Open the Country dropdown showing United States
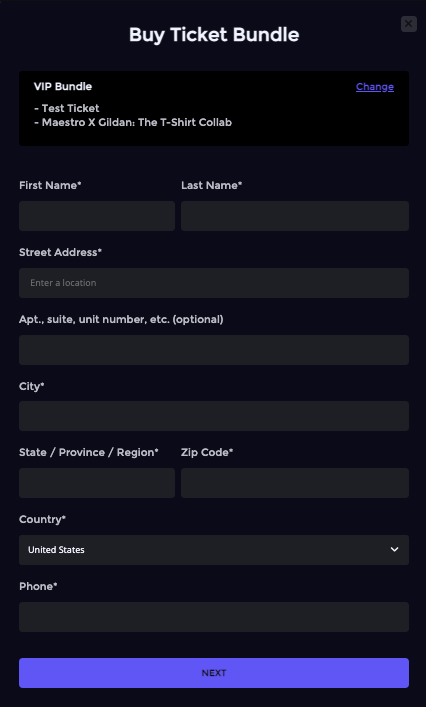This screenshot has width=426, height=707. pos(214,550)
